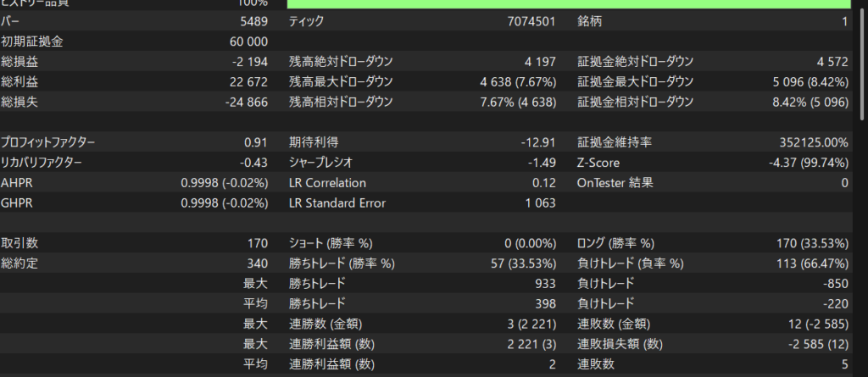Select the 総約定 value 340

click(256, 263)
